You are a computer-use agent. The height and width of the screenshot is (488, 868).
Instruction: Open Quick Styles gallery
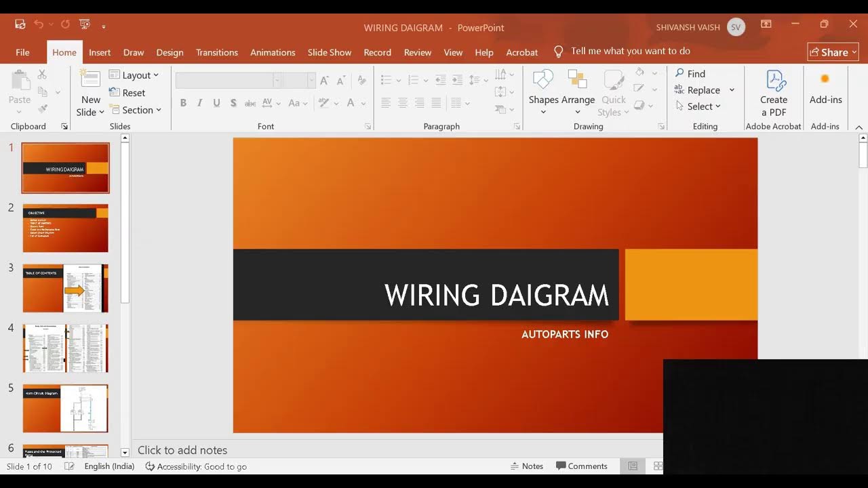[x=614, y=94]
